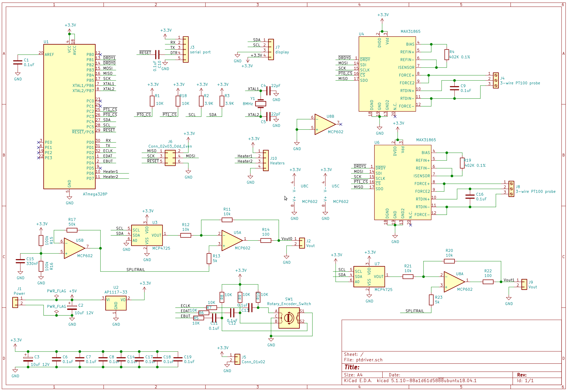Click the U8B MCP602 op-amp triangle
568x392 pixels.
[x=325, y=124]
